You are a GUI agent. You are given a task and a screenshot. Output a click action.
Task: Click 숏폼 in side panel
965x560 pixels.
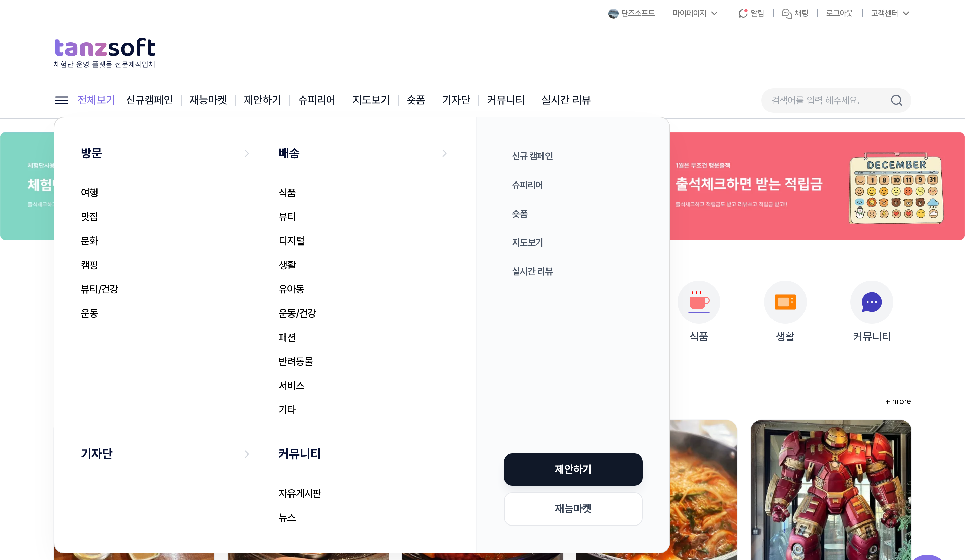[520, 214]
